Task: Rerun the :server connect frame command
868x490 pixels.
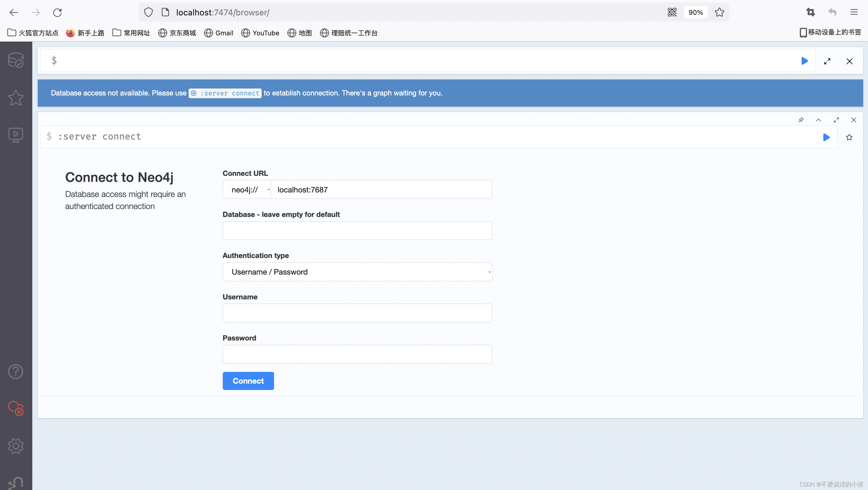Action: pos(826,137)
